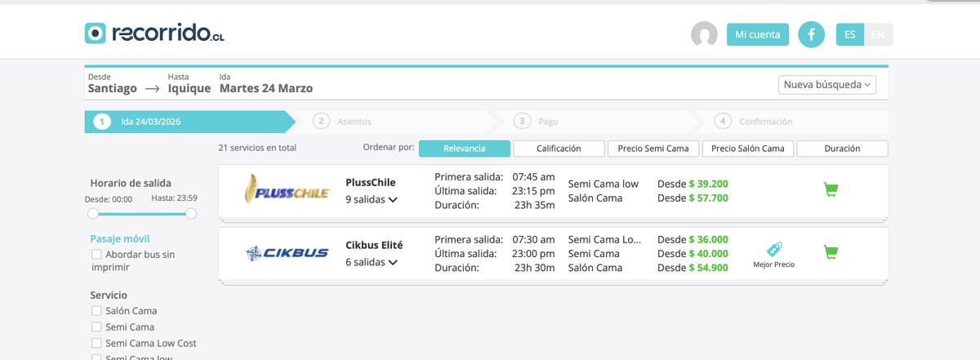Click Cikbus price $ 36.000
This screenshot has height=360, width=980.
(708, 240)
